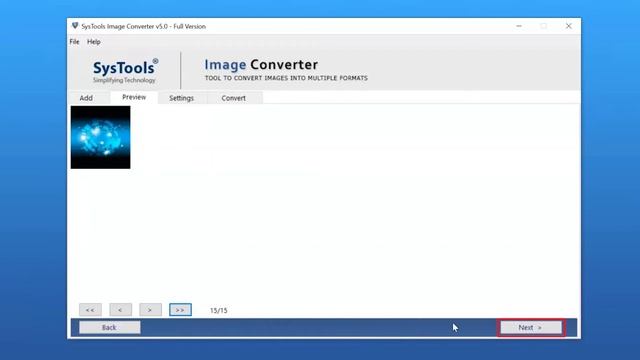Image resolution: width=640 pixels, height=360 pixels.
Task: Jump to last image with >> button
Action: [x=180, y=310]
